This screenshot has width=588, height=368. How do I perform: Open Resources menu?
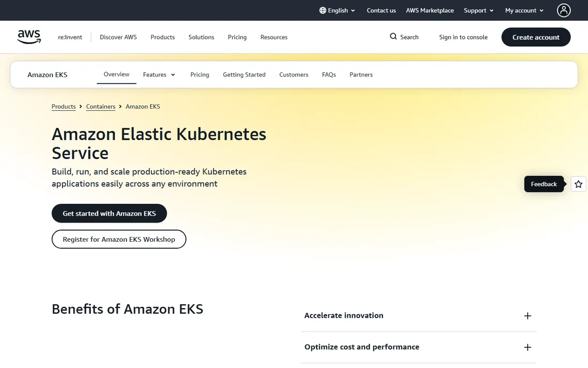274,37
